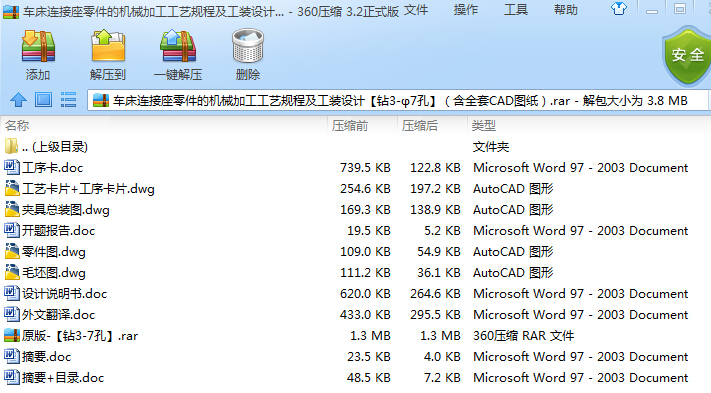The width and height of the screenshot is (711, 393).
Task: Click the 7.2 KB compressed size cell
Action: (442, 378)
